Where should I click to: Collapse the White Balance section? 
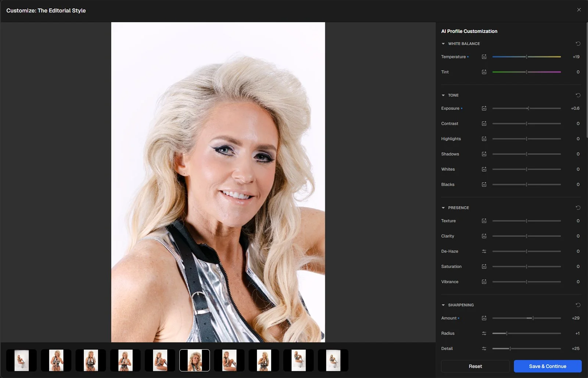coord(443,44)
